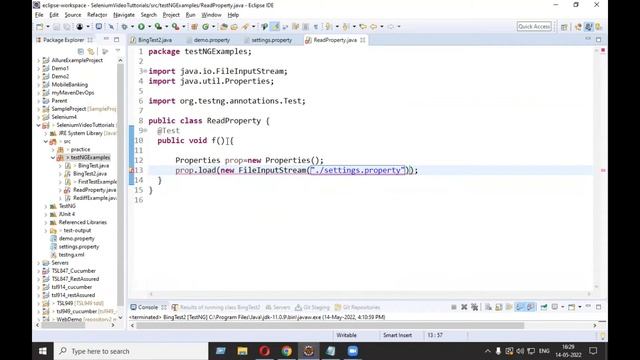The height and width of the screenshot is (360, 640).
Task: Click the Search flashlight icon in toolbar
Action: coord(245,27)
